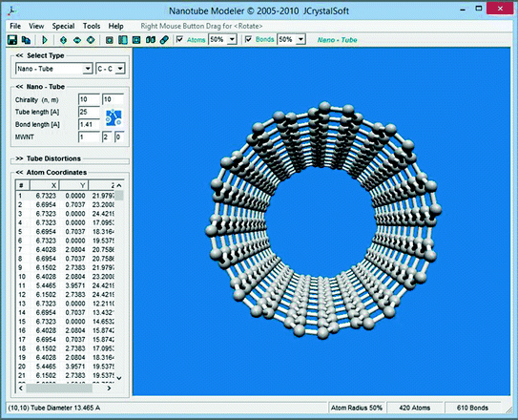Click the Y column header

tap(74, 185)
